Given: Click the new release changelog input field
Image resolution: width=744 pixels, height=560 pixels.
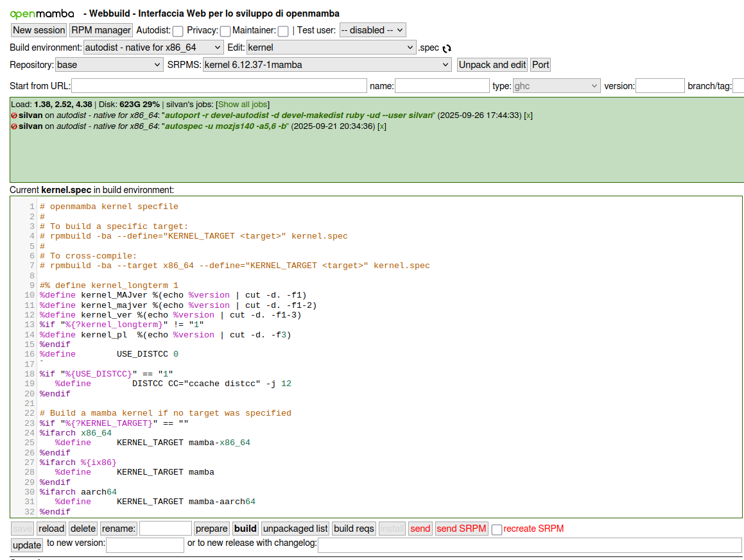Looking at the screenshot, I should [x=530, y=545].
